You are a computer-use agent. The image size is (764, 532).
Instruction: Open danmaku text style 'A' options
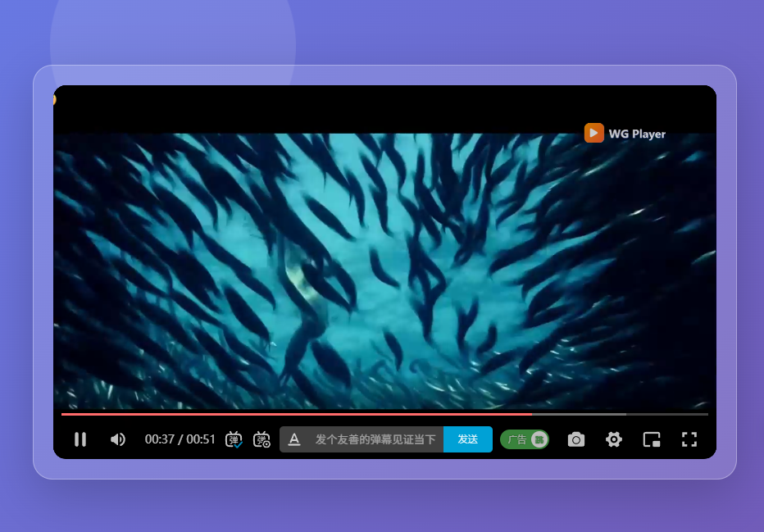[x=294, y=439]
